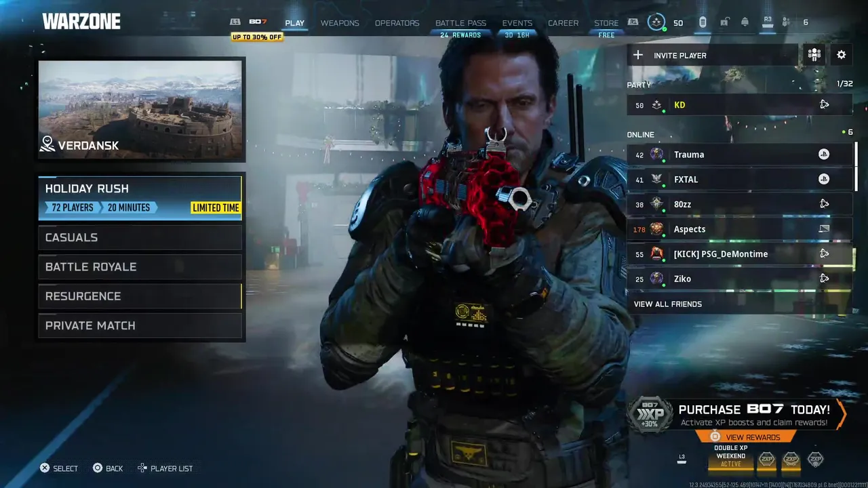
Task: Open the groups icon beside Invite Player
Action: [x=814, y=55]
